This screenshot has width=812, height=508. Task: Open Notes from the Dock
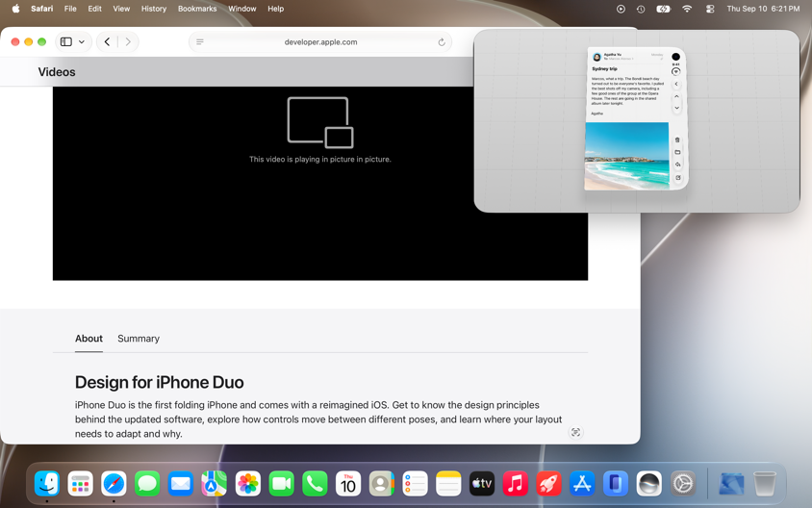tap(448, 484)
